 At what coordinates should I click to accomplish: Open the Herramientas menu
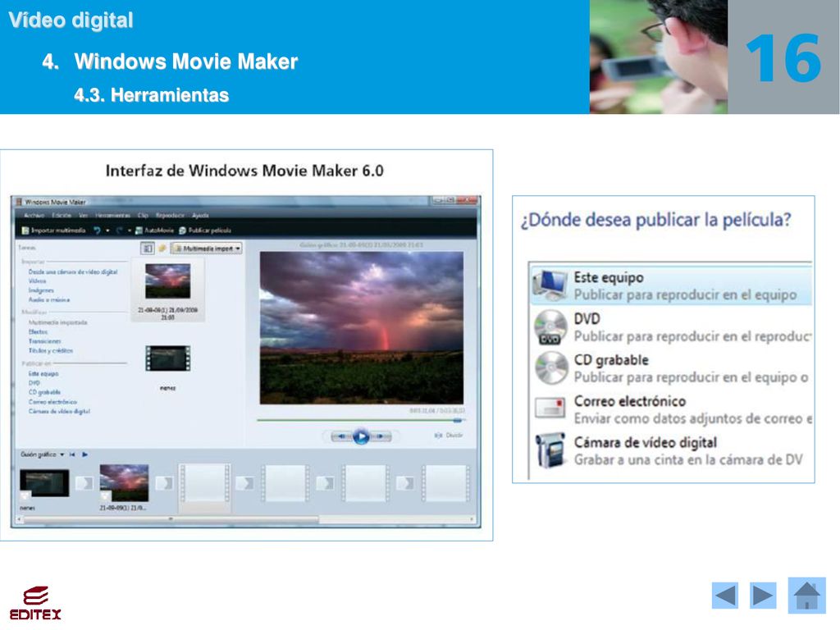[112, 216]
